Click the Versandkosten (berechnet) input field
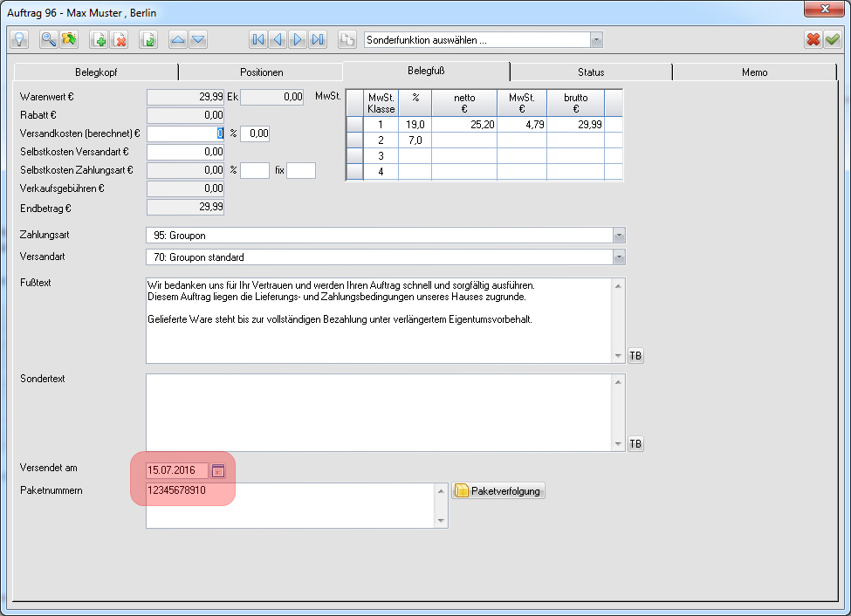This screenshot has width=851, height=616. (186, 133)
